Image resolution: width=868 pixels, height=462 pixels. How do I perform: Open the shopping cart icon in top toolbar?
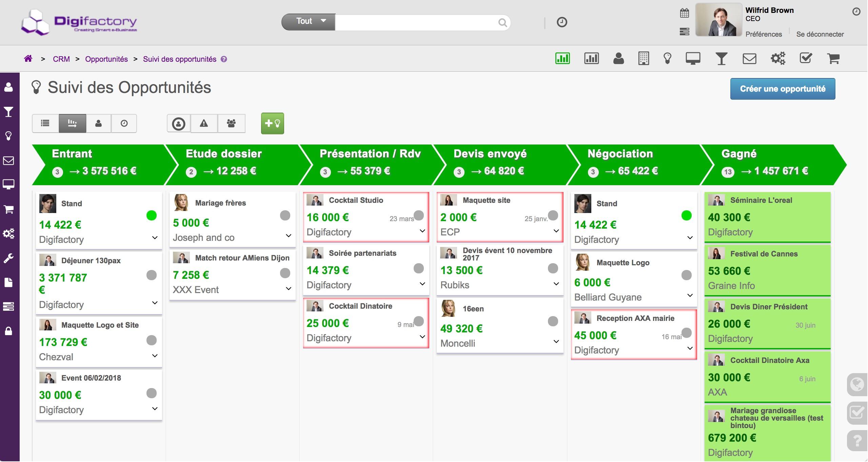pos(833,59)
